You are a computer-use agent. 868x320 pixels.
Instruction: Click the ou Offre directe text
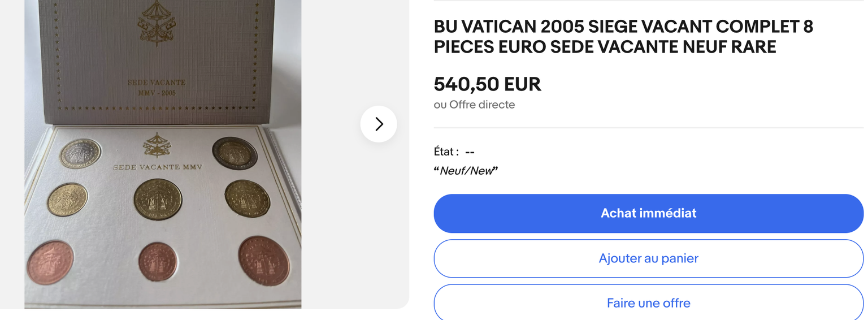474,105
